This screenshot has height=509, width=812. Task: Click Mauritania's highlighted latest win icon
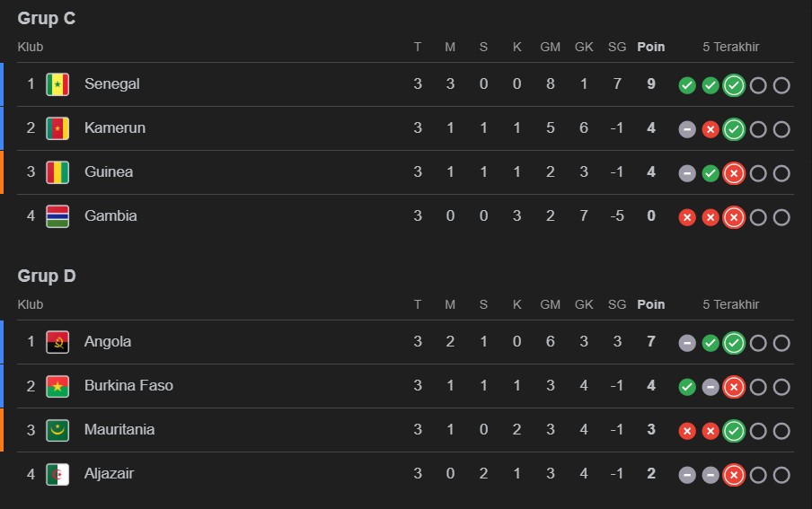734,431
